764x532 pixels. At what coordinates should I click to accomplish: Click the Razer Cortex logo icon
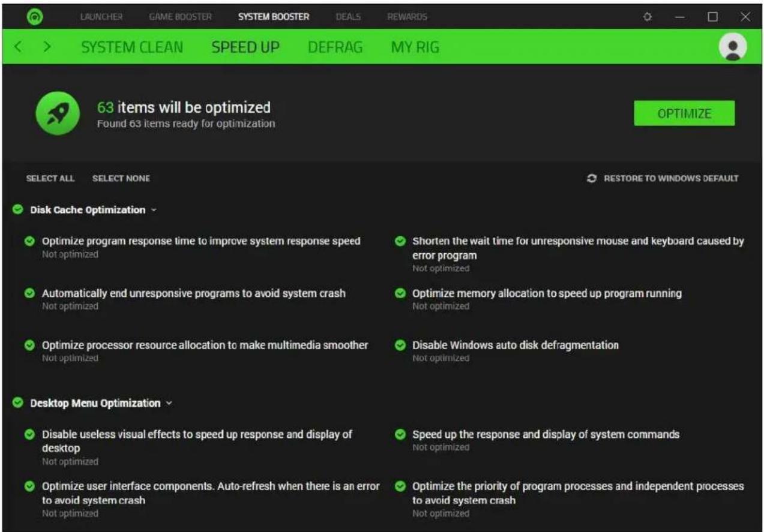tap(35, 16)
